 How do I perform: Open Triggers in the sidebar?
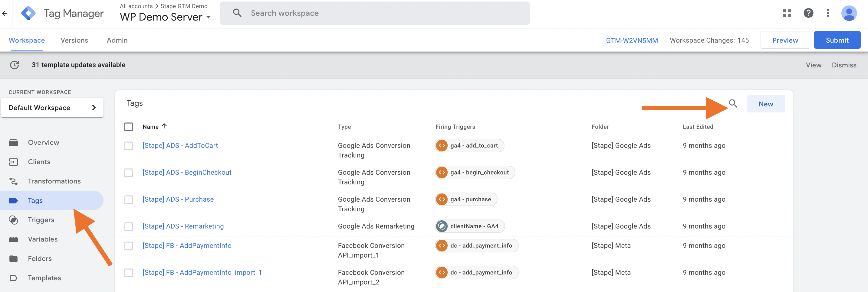point(41,220)
